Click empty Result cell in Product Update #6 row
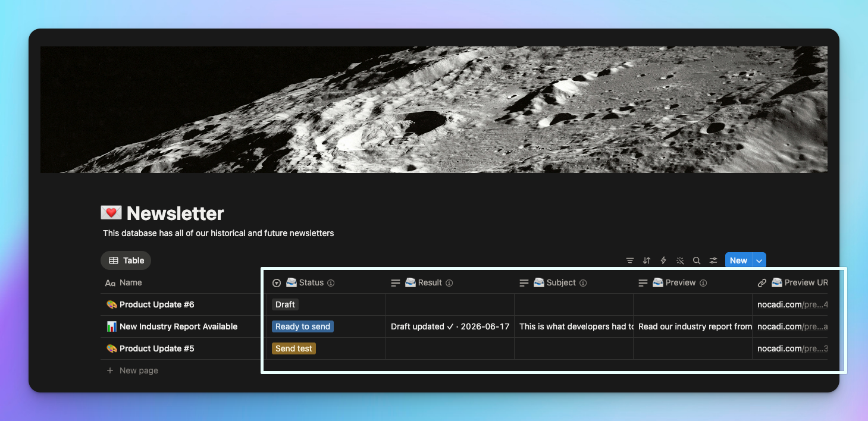Screen dimensions: 868x421 [x=450, y=304]
